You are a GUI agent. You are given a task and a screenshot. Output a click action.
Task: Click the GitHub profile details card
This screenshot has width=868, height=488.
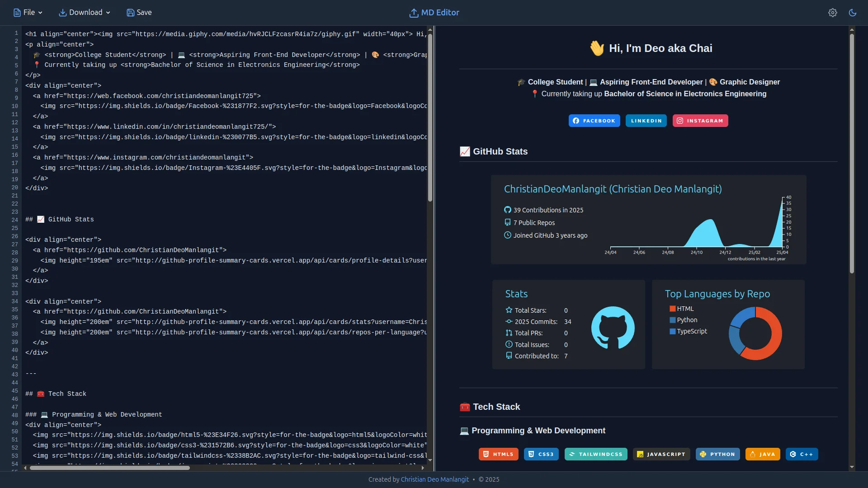(648, 220)
